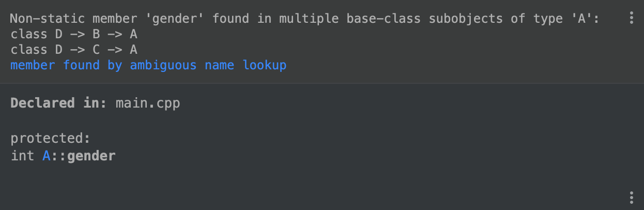This screenshot has width=644, height=210.
Task: Click the word 'ambiguous' in the blue link
Action: (163, 66)
